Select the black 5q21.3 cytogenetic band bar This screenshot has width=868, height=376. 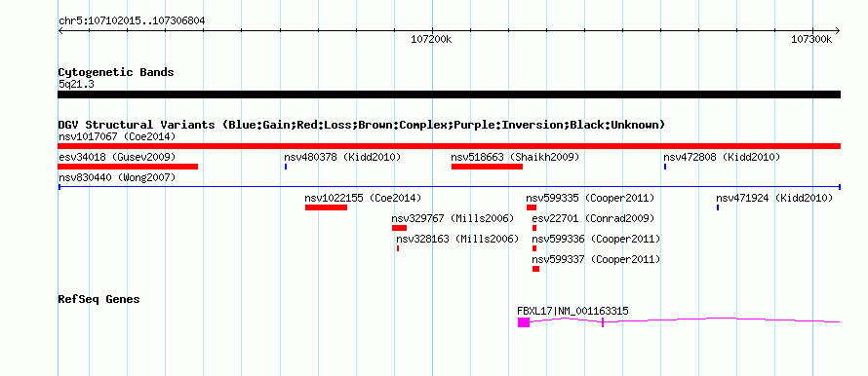pyautogui.click(x=449, y=94)
